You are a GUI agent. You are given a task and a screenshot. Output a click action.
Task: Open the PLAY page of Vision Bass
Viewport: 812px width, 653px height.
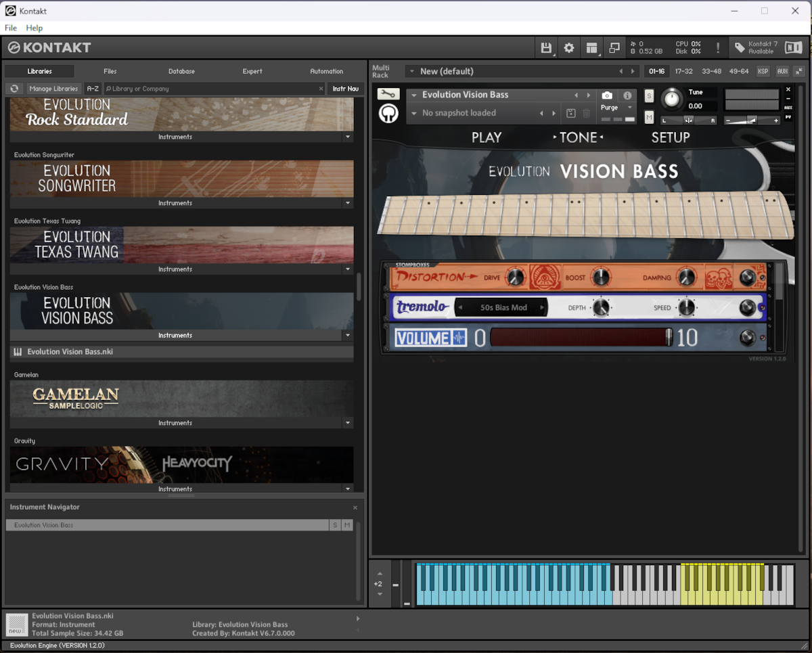pyautogui.click(x=487, y=137)
